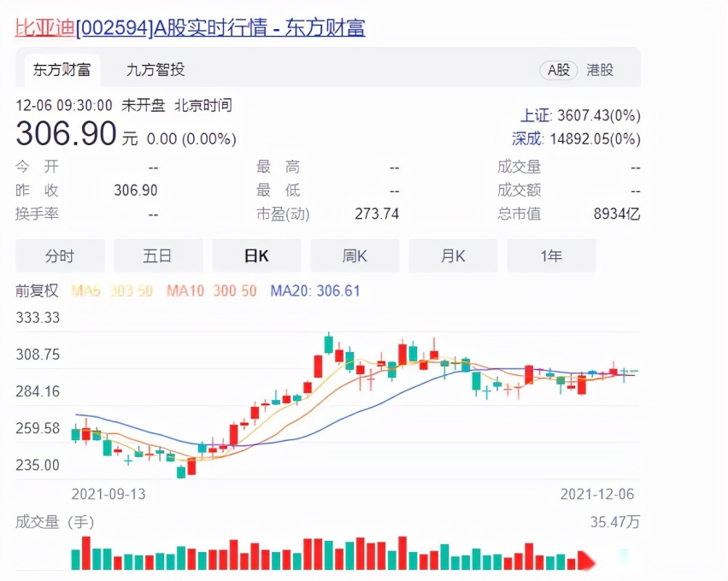Click the 未开盘 market status text
The width and height of the screenshot is (728, 581).
pos(144,105)
